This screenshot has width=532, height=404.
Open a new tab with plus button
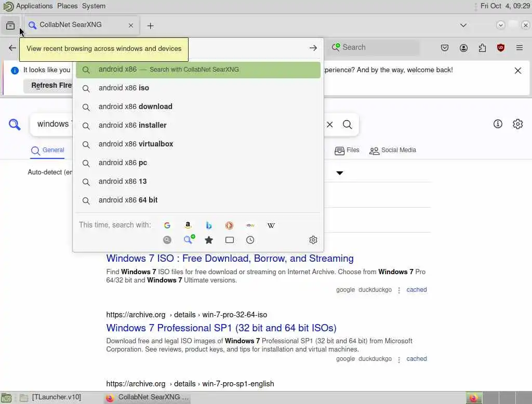coord(150,26)
